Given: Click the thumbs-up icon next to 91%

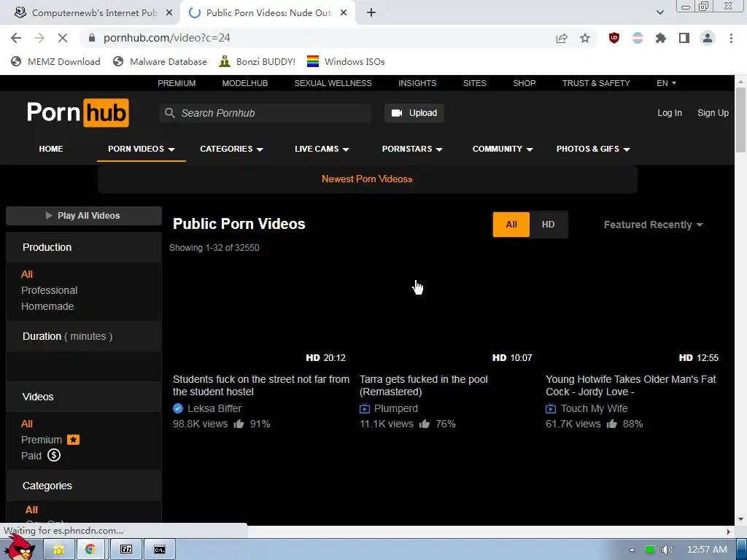Looking at the screenshot, I should [x=239, y=424].
